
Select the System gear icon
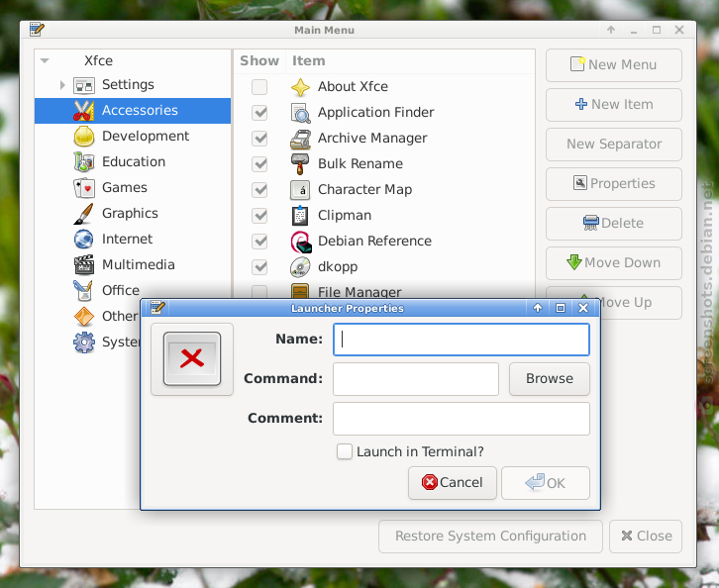pyautogui.click(x=84, y=343)
